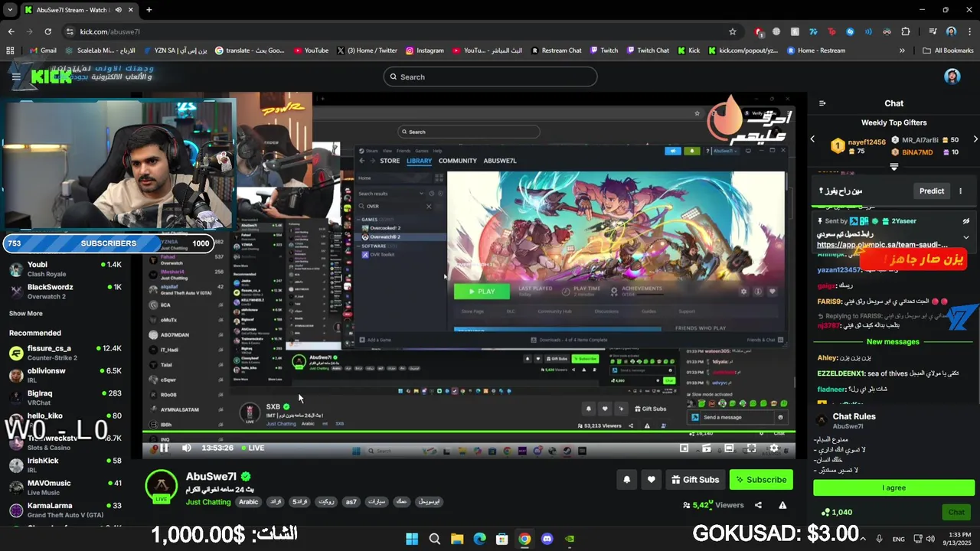Expand pinned message chevron
Screen dimensions: 980x551
point(966,237)
